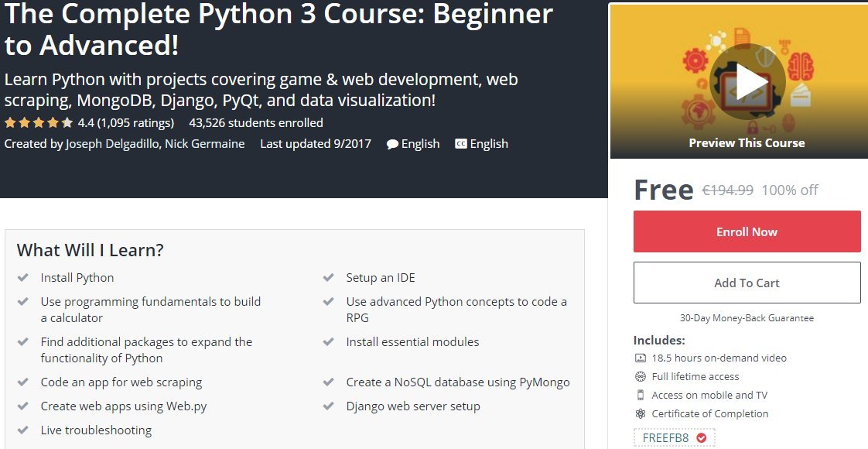868x449 pixels.
Task: Click the speech bubble language icon
Action: point(392,144)
